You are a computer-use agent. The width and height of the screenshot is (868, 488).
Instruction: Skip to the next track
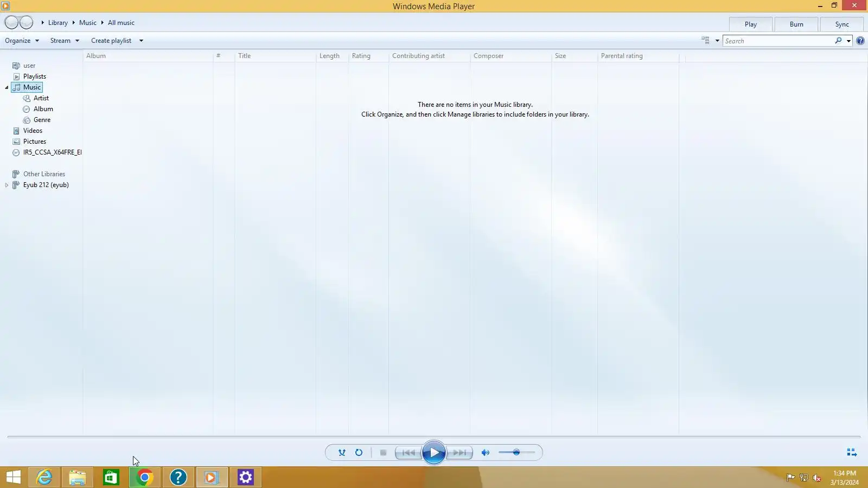pos(459,453)
